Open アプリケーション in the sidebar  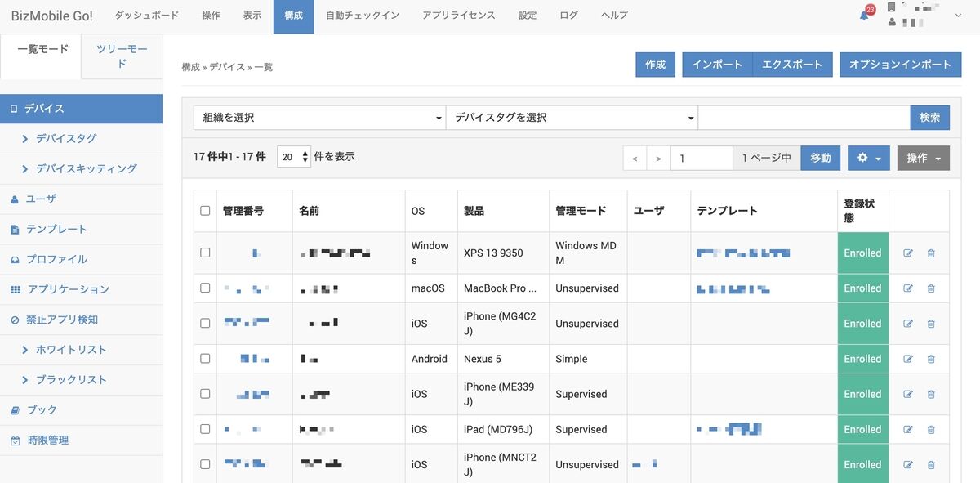pyautogui.click(x=82, y=289)
